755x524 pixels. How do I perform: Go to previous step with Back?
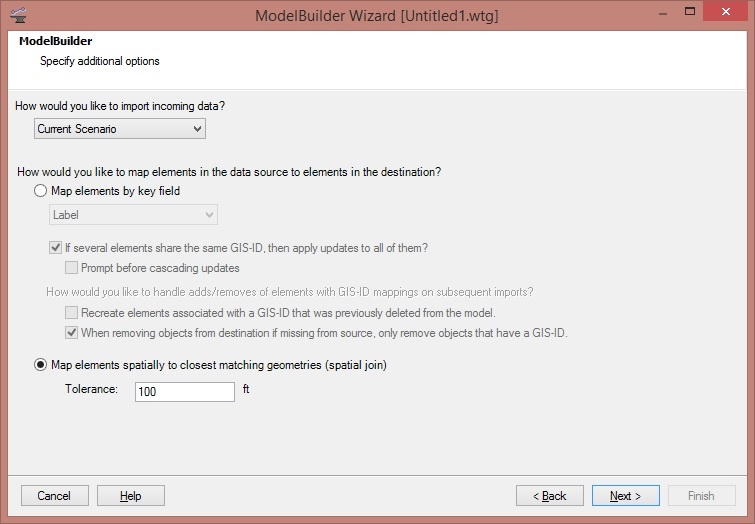pos(549,496)
